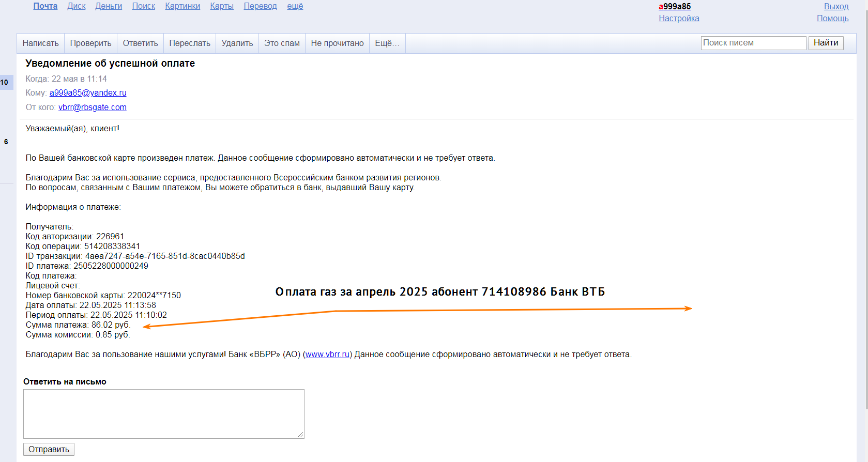
Task: Follow the www.vbrr.ru link
Action: [x=328, y=355]
